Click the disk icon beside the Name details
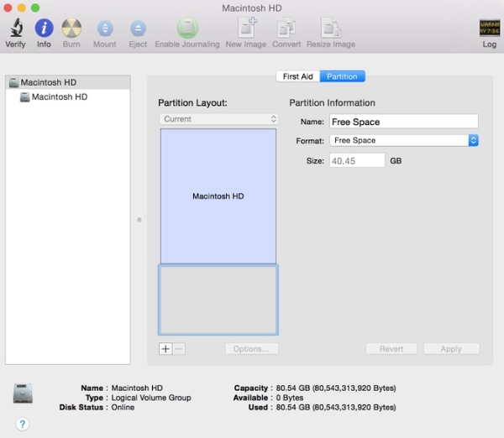This screenshot has width=504, height=438. [23, 393]
